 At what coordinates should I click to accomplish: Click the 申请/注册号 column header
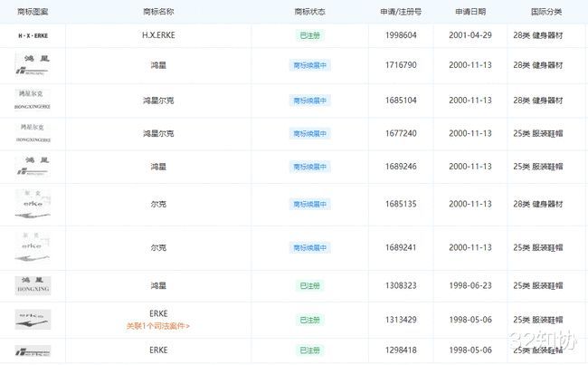(x=401, y=12)
